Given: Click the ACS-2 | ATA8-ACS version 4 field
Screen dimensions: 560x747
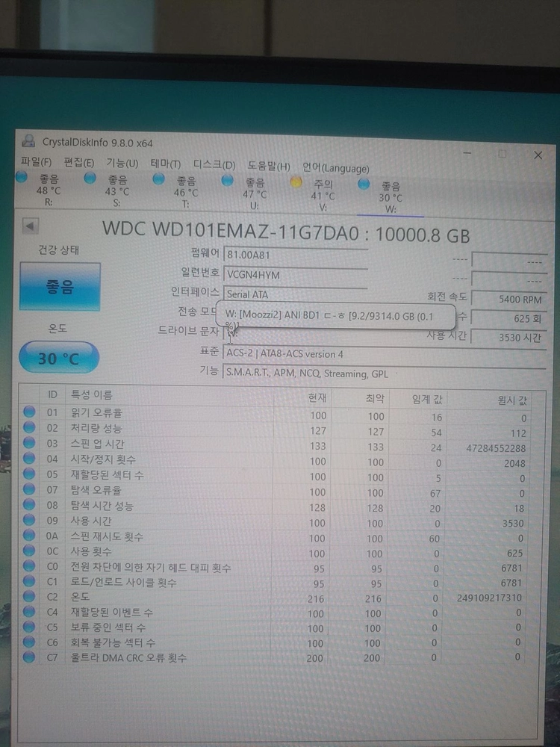Looking at the screenshot, I should pyautogui.click(x=384, y=354).
